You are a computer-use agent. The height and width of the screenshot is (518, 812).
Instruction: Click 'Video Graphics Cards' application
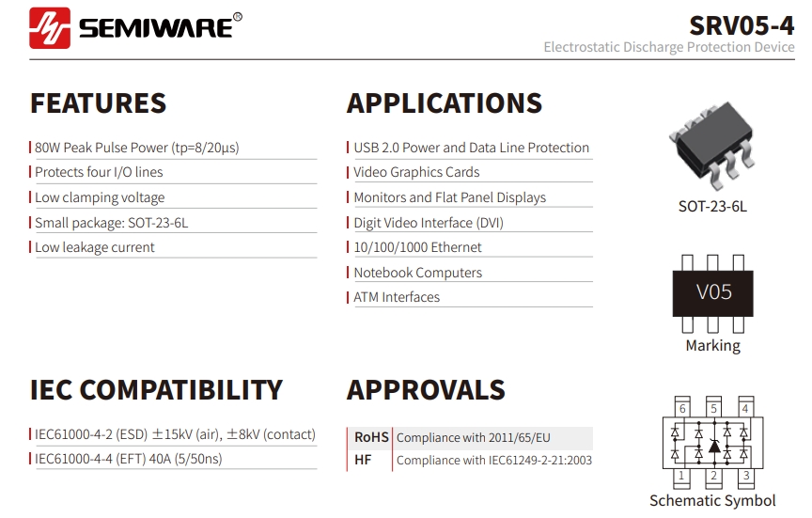(x=416, y=172)
